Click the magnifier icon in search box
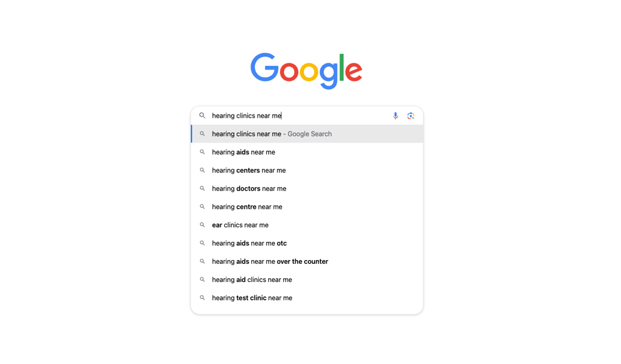Viewport: 621px width, 364px height. (x=202, y=116)
